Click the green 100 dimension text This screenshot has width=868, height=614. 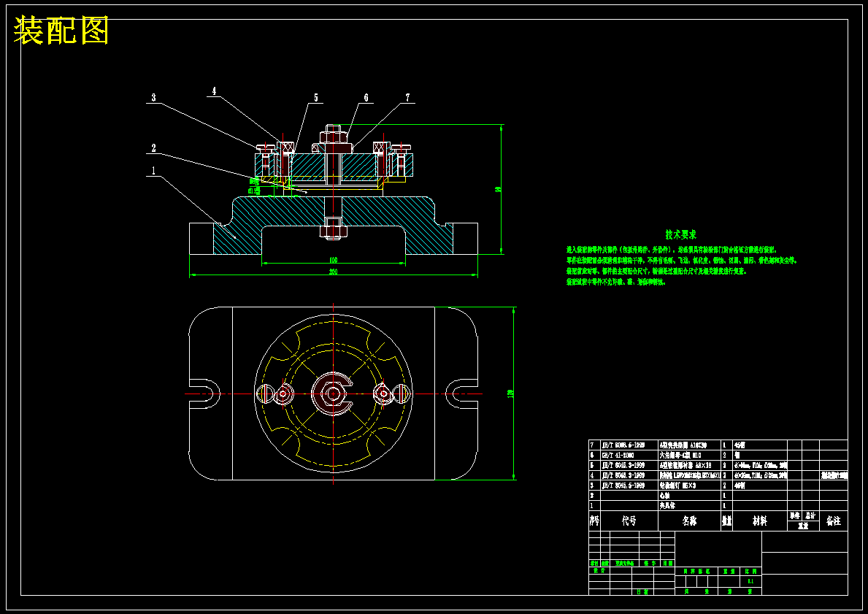click(x=333, y=260)
